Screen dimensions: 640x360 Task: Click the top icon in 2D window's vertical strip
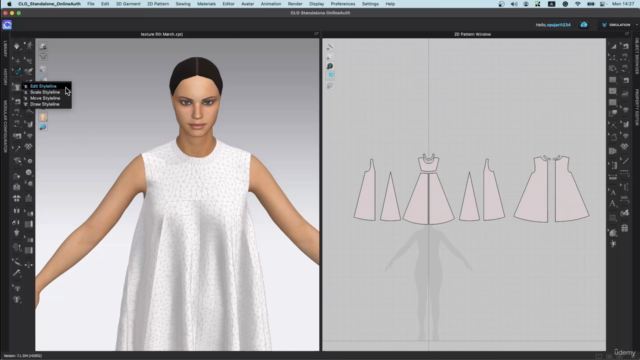pyautogui.click(x=330, y=47)
